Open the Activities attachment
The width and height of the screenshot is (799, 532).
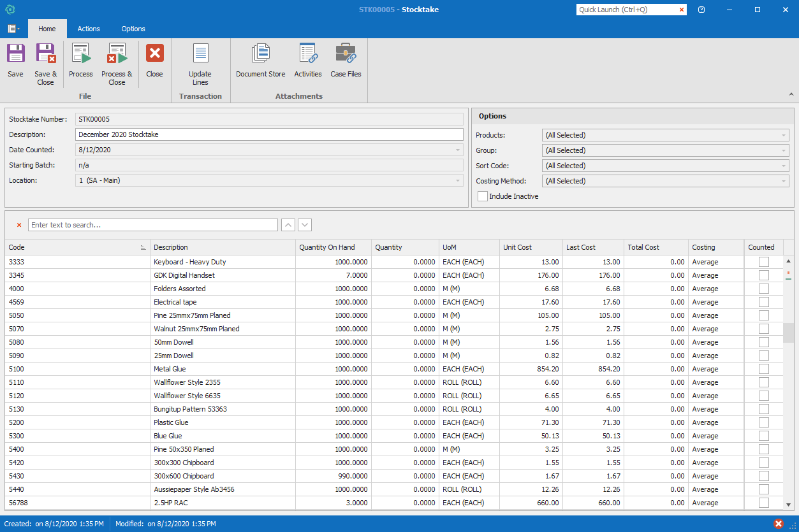tap(308, 54)
